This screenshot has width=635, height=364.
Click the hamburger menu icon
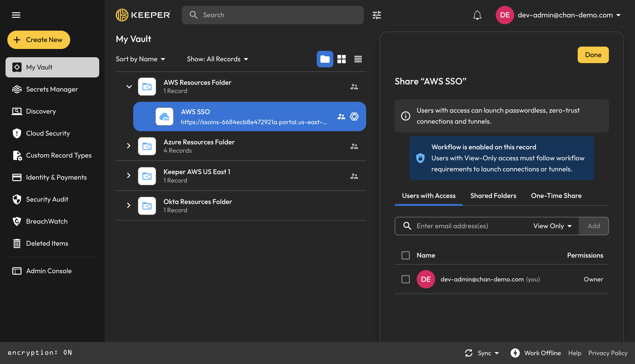tap(16, 15)
